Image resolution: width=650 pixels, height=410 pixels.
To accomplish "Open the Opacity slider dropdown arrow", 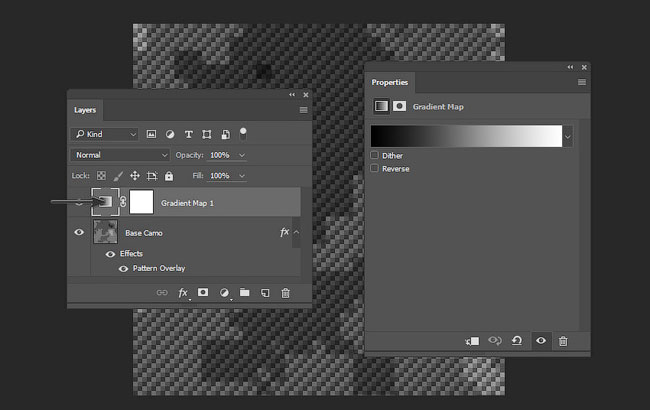I will 242,155.
